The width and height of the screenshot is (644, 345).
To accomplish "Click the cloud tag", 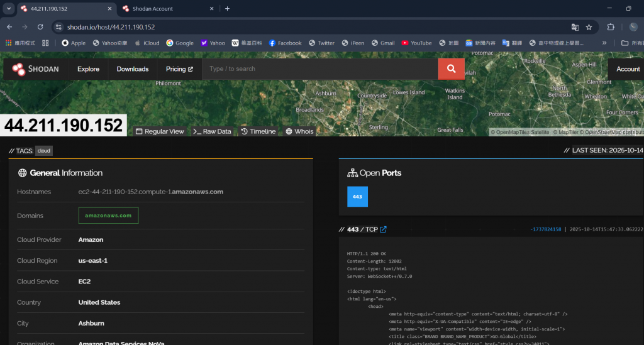I will tap(44, 151).
